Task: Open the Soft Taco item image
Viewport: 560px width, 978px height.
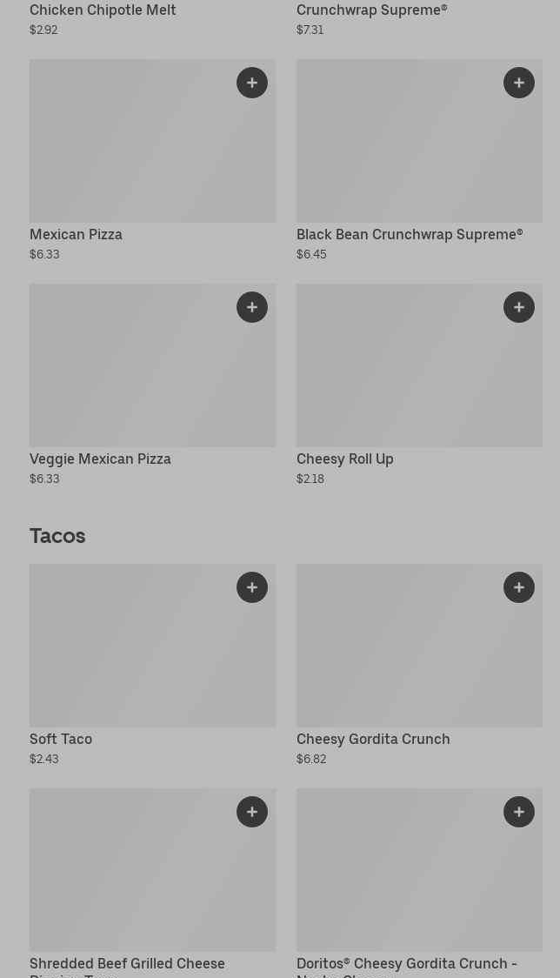Action: tap(130, 653)
